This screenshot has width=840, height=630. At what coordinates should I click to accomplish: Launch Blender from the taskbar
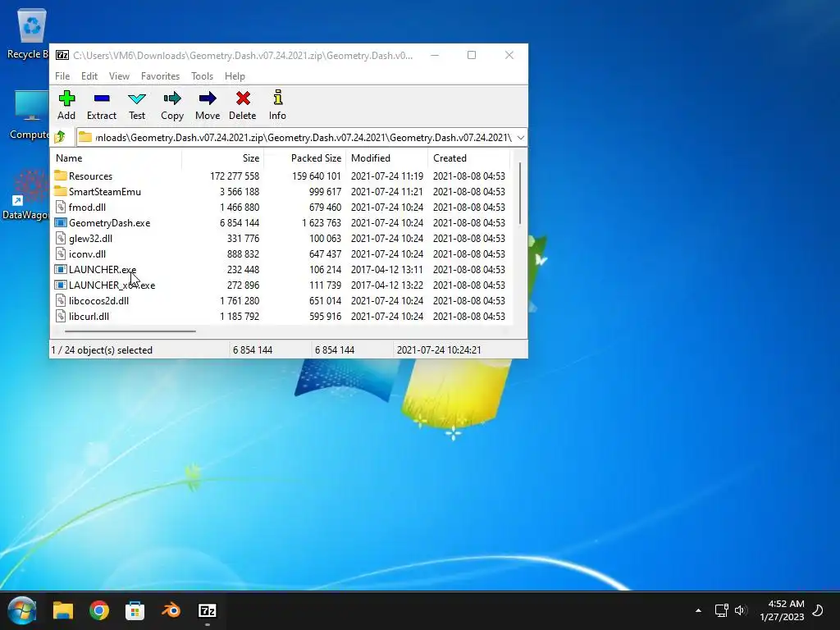point(171,610)
